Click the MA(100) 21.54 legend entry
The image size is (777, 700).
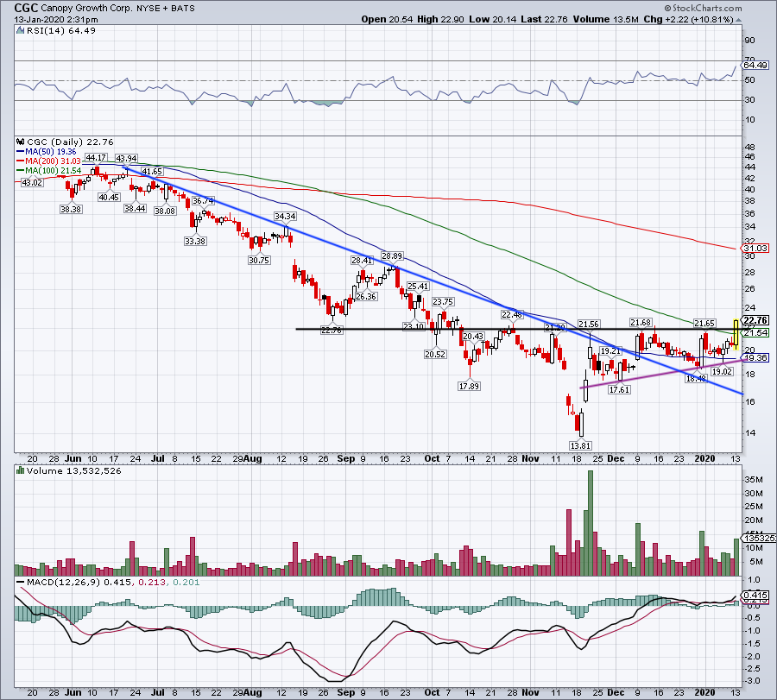(48, 170)
